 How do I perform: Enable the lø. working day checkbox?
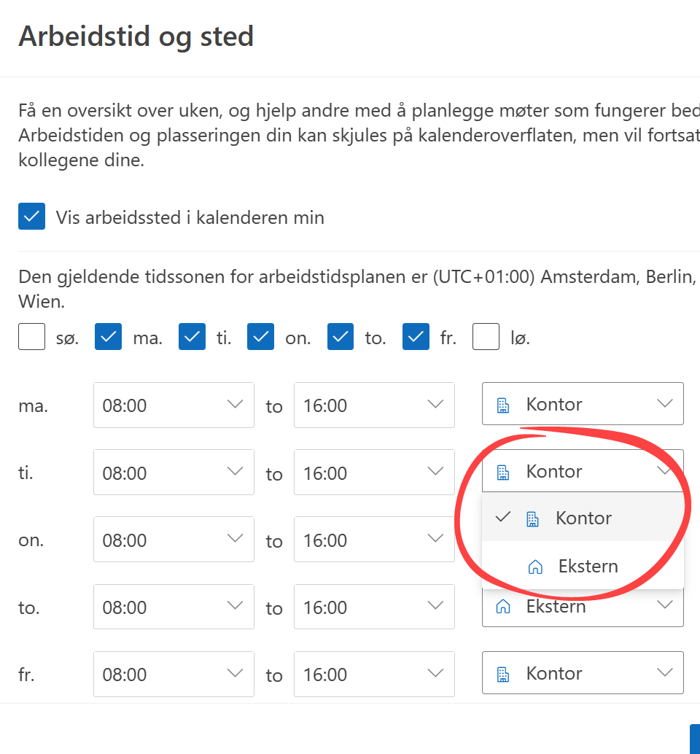[486, 337]
